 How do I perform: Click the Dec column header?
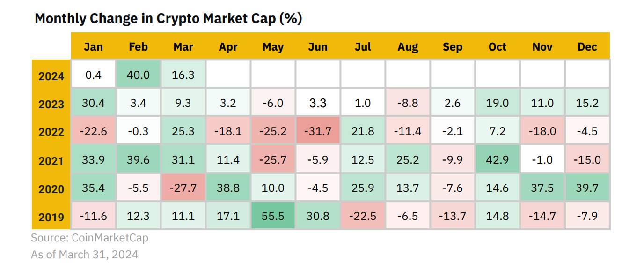coord(587,46)
